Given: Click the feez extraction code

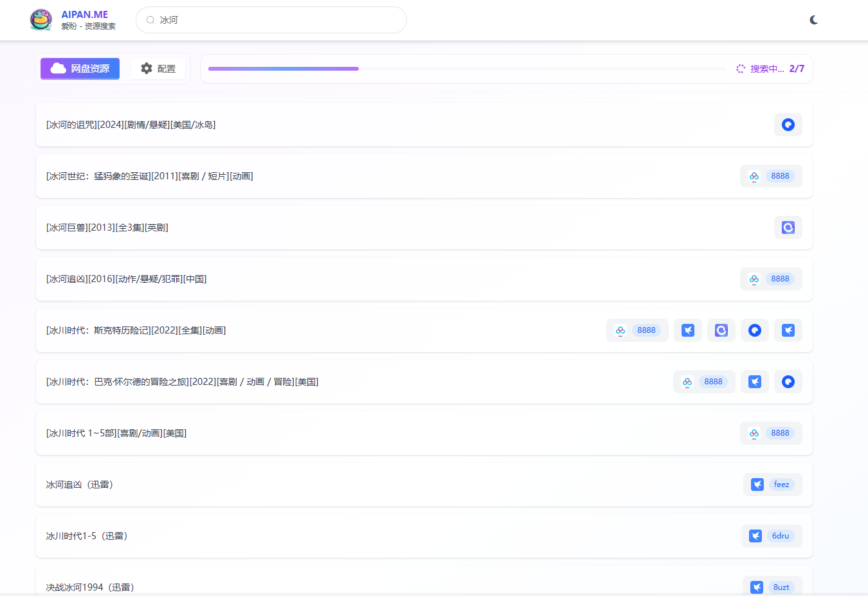Looking at the screenshot, I should pos(782,485).
